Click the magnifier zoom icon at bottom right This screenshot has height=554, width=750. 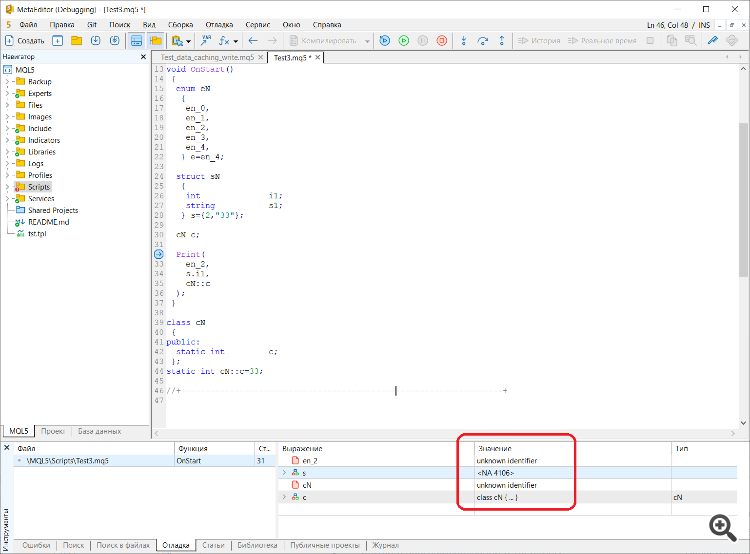721,525
